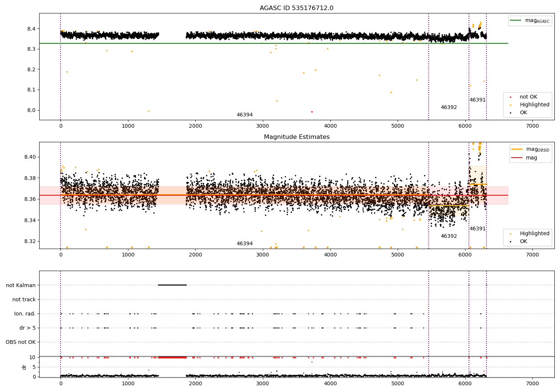Click the 'dr' y-axis label in bottom plot
Image resolution: width=560 pixels, height=392 pixels.
coord(24,367)
